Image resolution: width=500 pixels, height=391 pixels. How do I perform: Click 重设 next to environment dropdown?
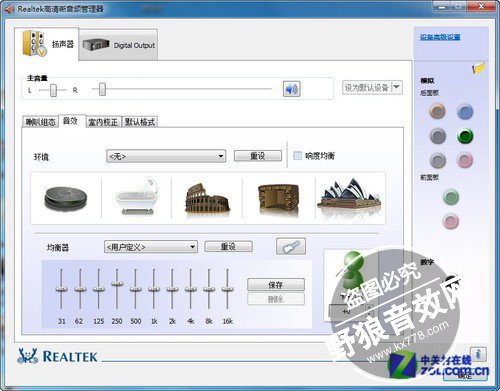(258, 156)
